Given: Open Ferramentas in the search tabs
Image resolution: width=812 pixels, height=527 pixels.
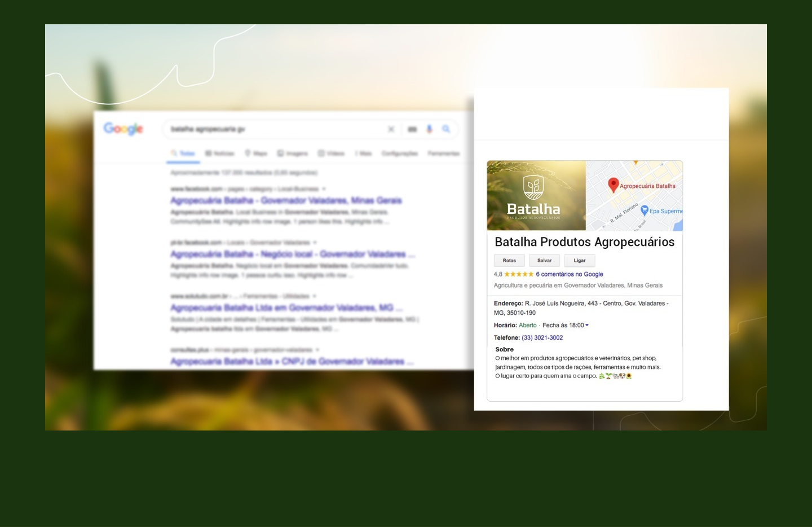Looking at the screenshot, I should click(444, 153).
